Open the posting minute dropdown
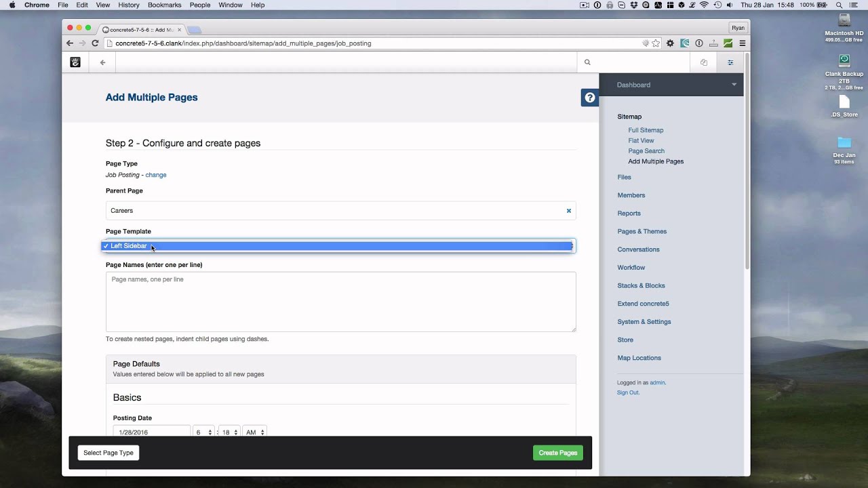Viewport: 868px width, 488px height. [x=231, y=432]
